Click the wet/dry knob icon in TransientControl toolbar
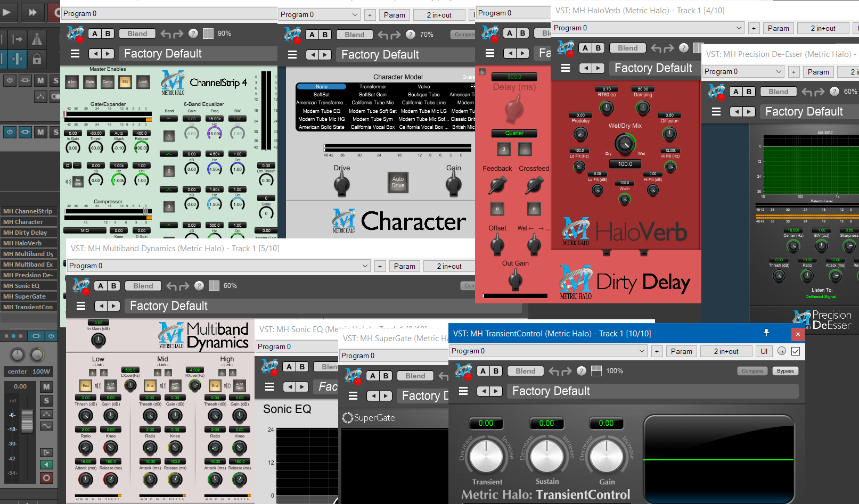 tap(782, 351)
